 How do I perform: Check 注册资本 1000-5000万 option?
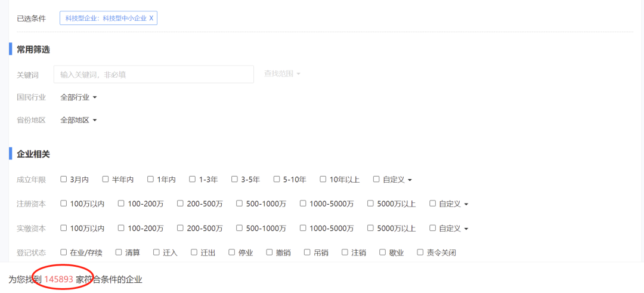pos(303,203)
